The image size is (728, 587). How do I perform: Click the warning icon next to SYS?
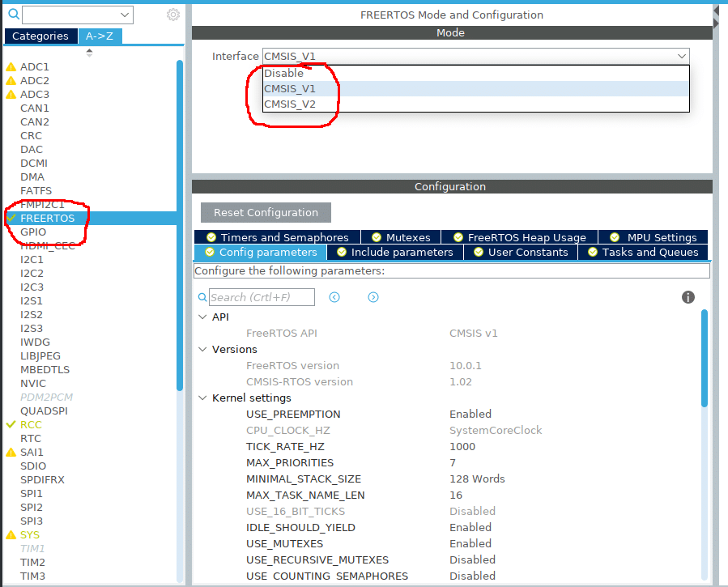(11, 534)
